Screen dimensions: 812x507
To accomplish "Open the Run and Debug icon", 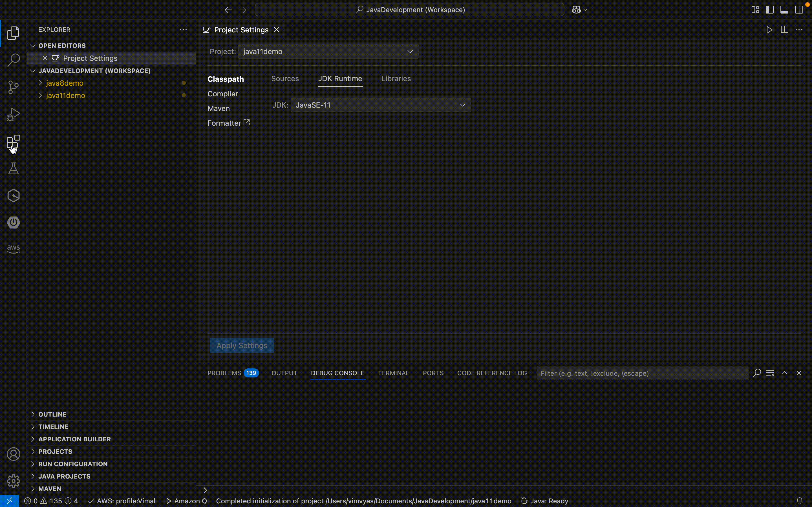I will [14, 114].
